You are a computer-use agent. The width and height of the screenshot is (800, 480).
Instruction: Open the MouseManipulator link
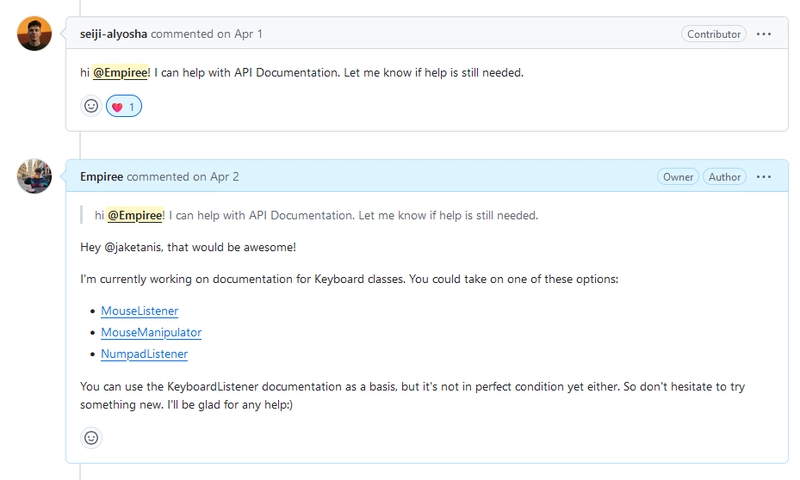click(x=151, y=332)
